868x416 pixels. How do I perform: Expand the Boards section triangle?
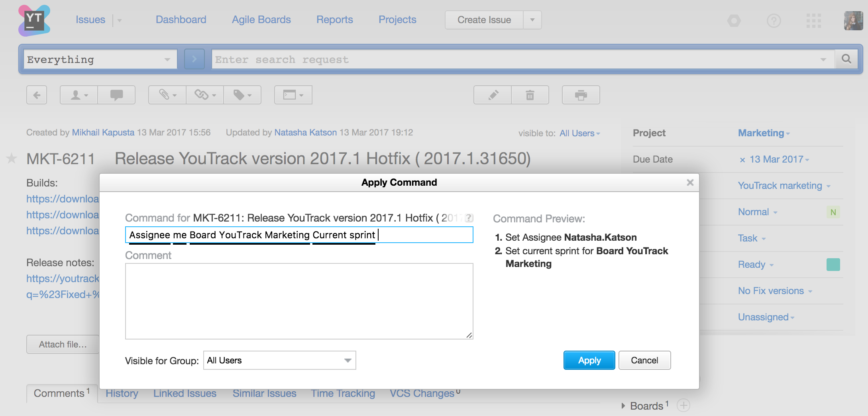(623, 406)
